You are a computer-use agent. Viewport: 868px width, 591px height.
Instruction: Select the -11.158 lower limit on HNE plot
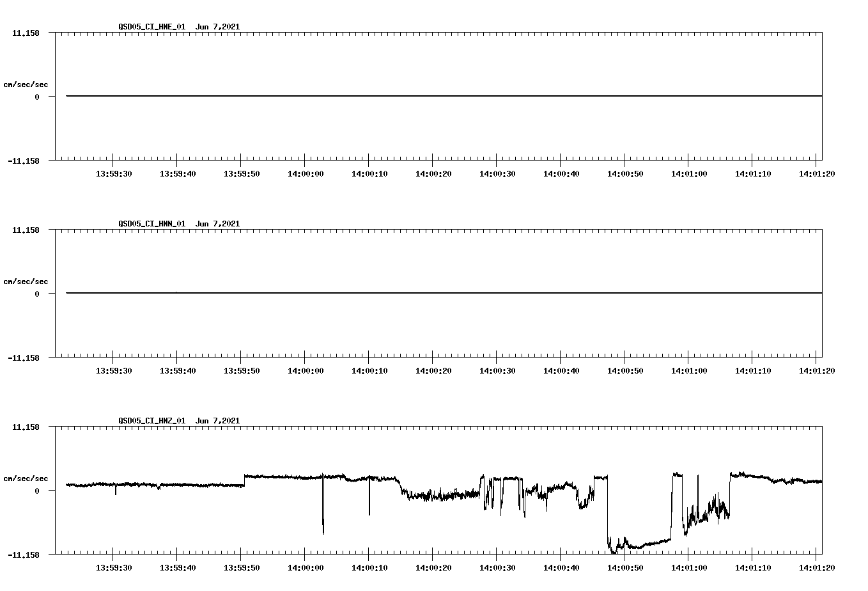pos(24,161)
